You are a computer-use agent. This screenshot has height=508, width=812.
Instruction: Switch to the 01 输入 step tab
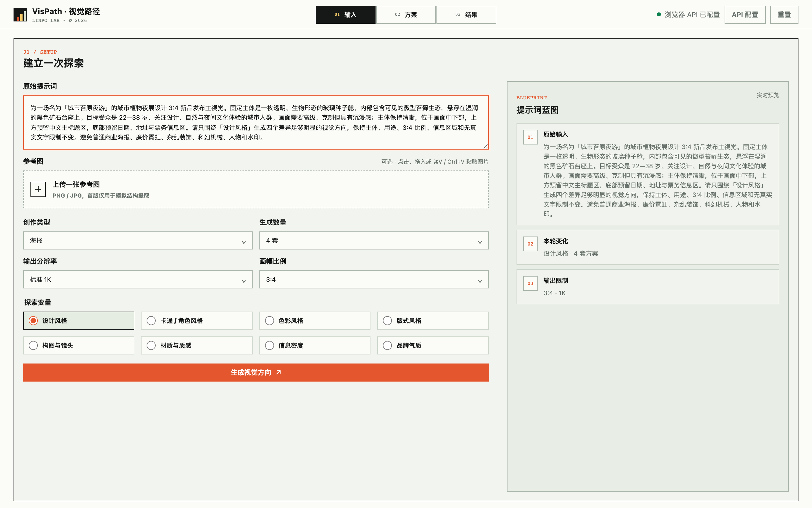point(346,15)
